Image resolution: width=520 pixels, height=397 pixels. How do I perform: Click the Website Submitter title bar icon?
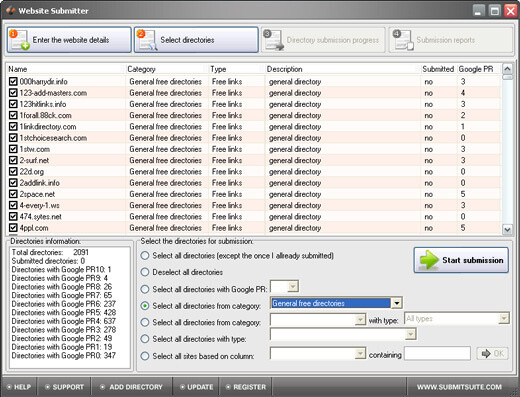[11, 10]
